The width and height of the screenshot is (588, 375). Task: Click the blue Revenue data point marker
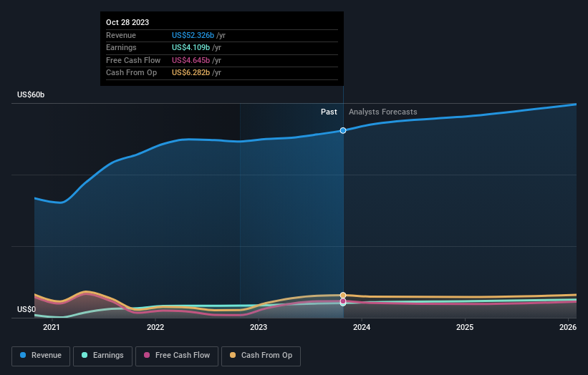343,130
